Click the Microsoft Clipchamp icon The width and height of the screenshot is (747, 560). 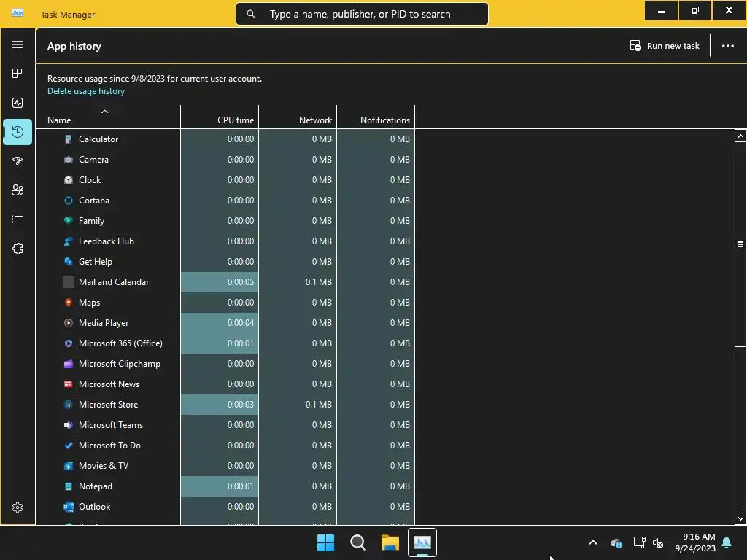click(68, 364)
